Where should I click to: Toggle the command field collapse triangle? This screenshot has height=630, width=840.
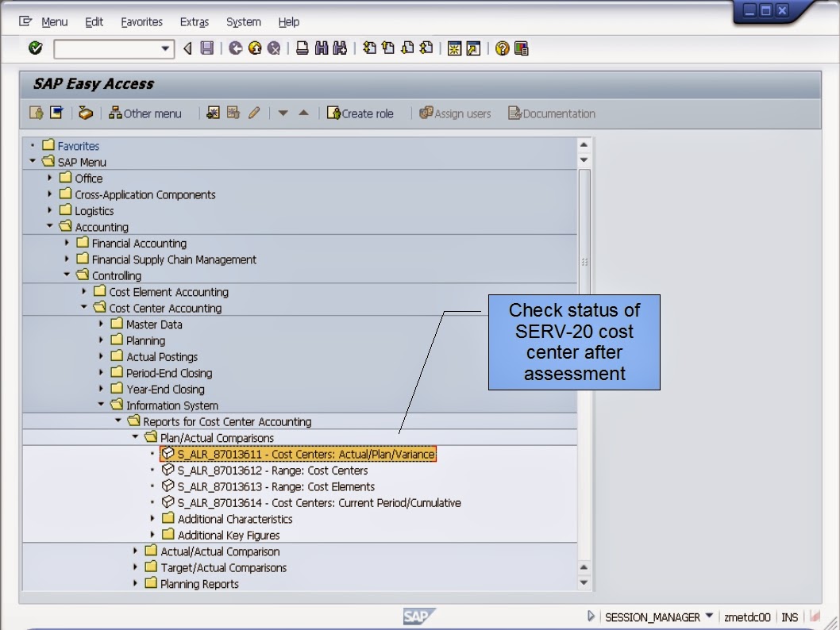(187, 48)
